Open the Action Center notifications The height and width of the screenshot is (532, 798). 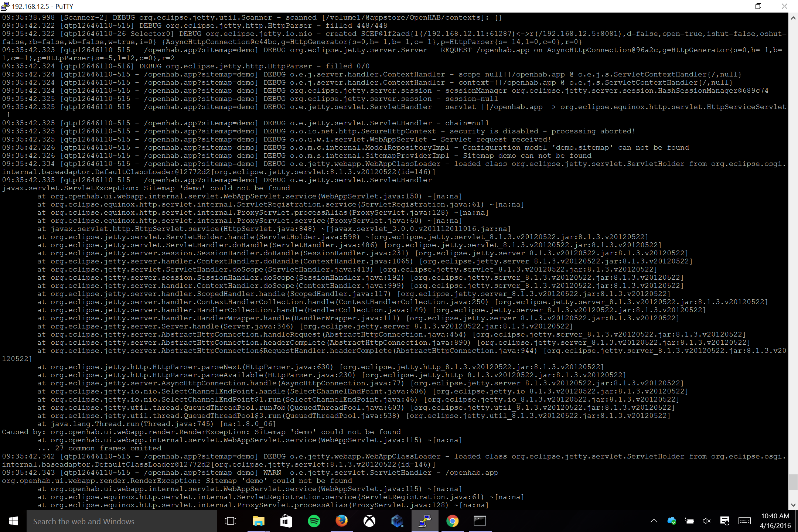[x=725, y=521]
